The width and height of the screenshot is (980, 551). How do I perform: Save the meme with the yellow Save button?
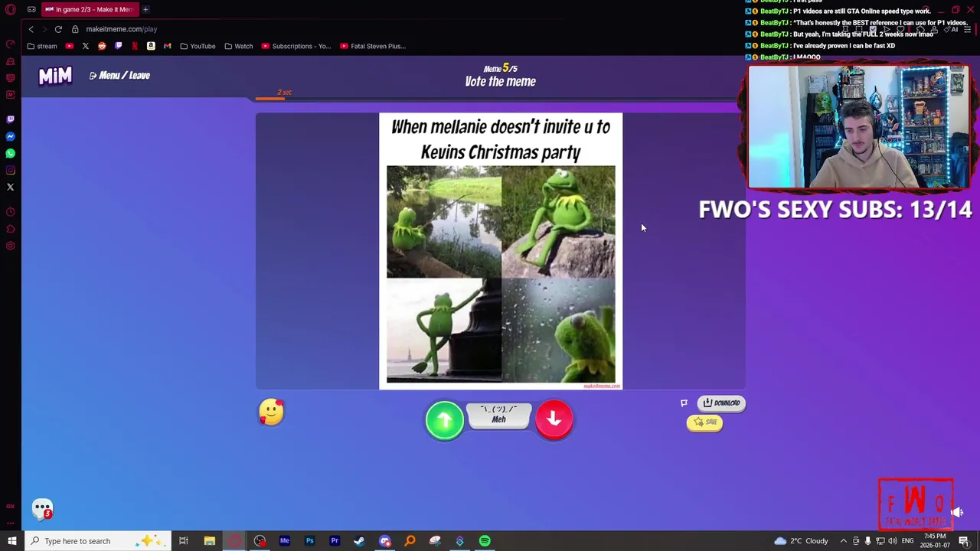pyautogui.click(x=705, y=422)
